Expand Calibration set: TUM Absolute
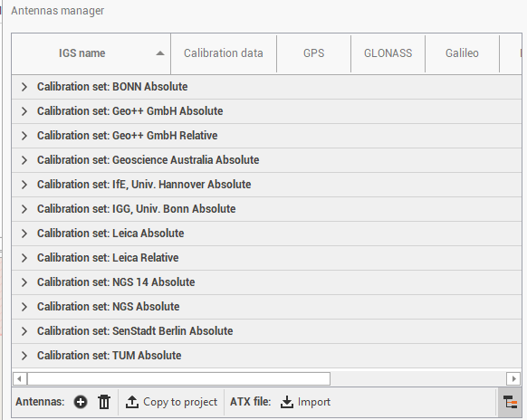 click(24, 356)
